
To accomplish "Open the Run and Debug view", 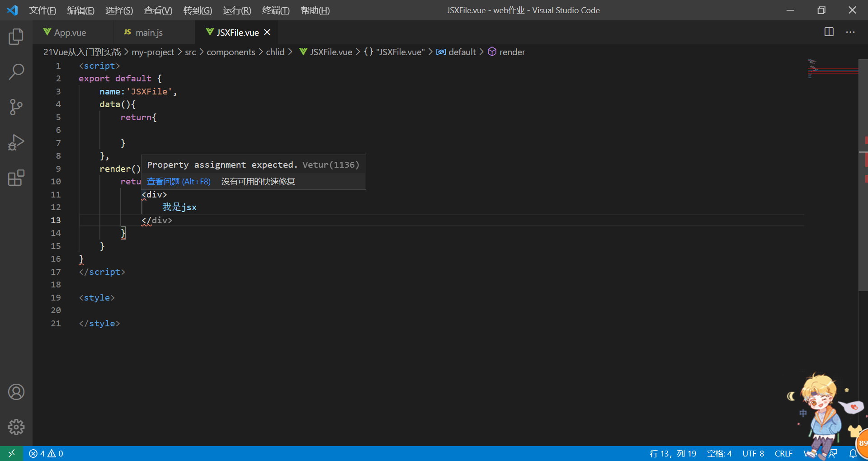I will [x=16, y=142].
